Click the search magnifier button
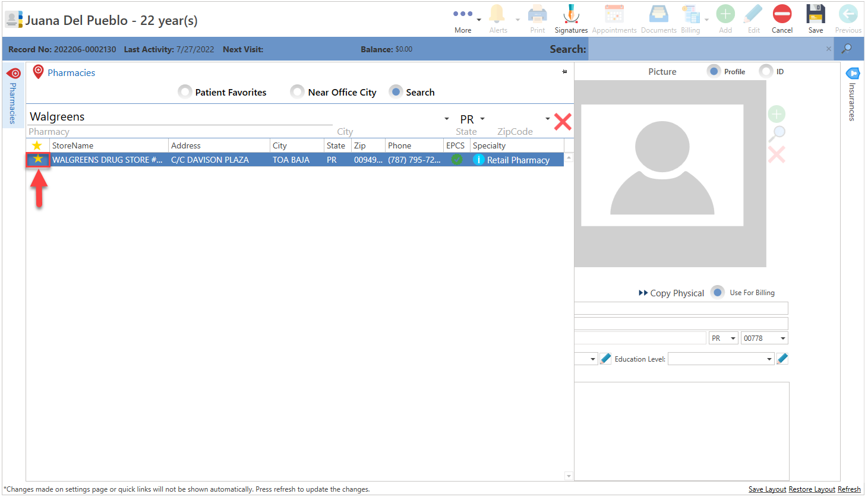Viewport: 868px width, 497px height. [847, 49]
